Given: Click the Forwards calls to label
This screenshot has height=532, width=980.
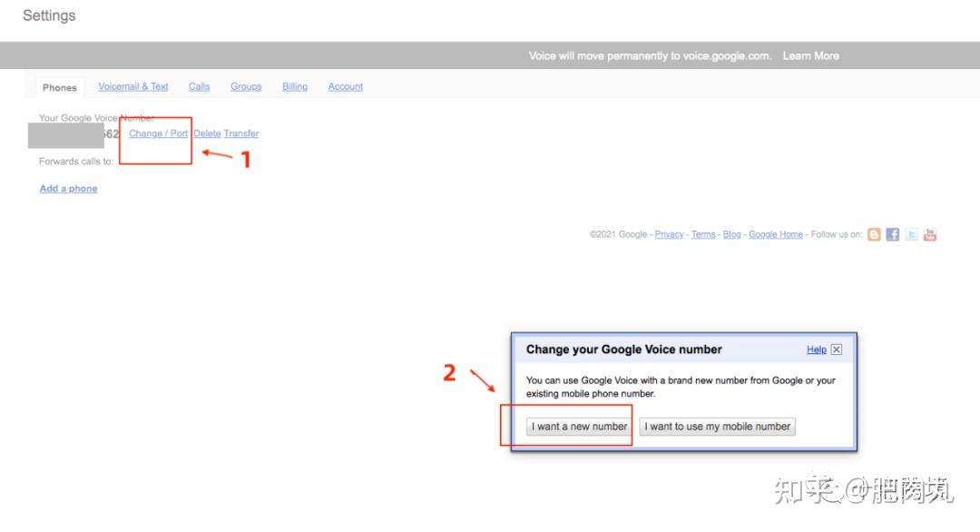Looking at the screenshot, I should (76, 162).
